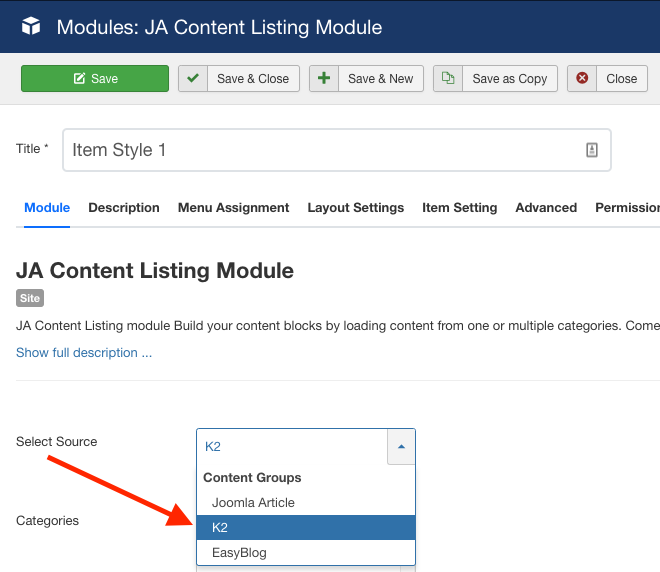660x572 pixels.
Task: Switch to the Description tab
Action: coord(124,208)
